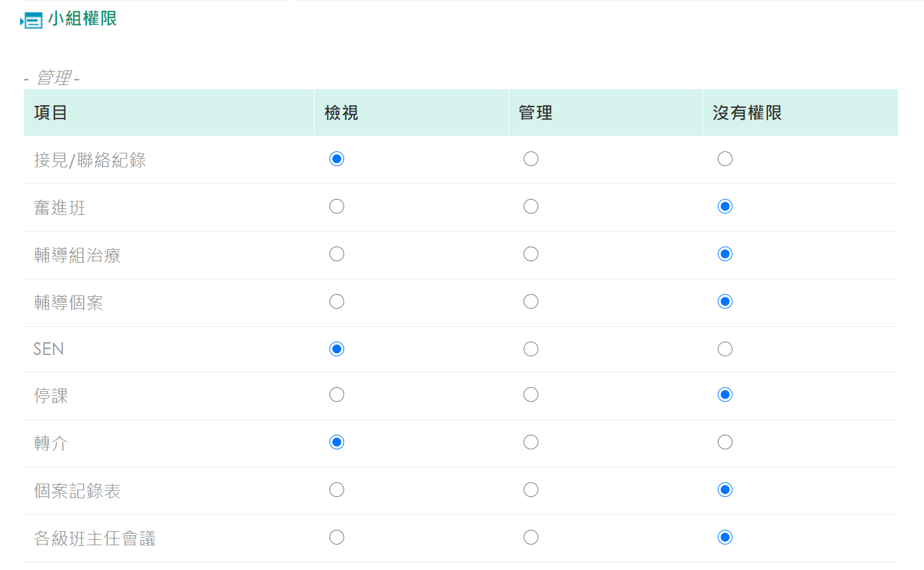Set 輔導個案 to 管理

531,301
